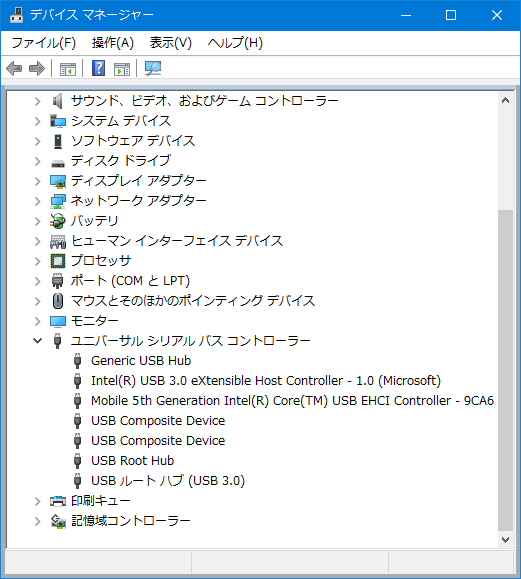
Task: Select Generic USB Hub device
Action: [141, 360]
